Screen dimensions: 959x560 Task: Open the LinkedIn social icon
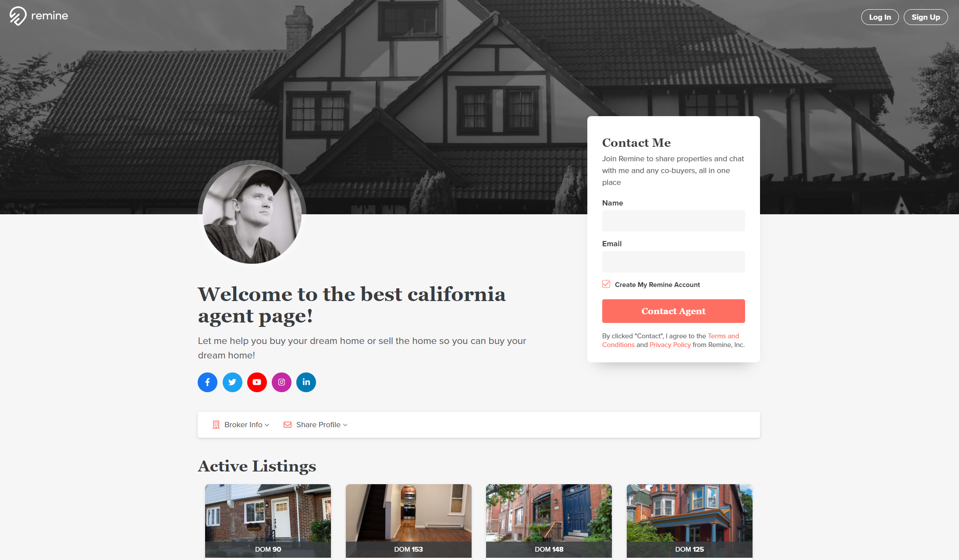coord(306,382)
